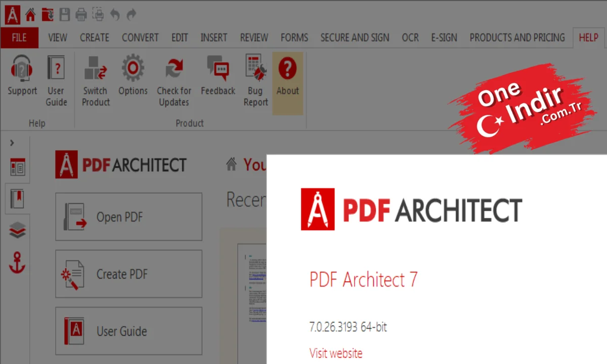Click the PDF Architect 7 title text
Image resolution: width=607 pixels, height=364 pixels.
[x=363, y=280]
